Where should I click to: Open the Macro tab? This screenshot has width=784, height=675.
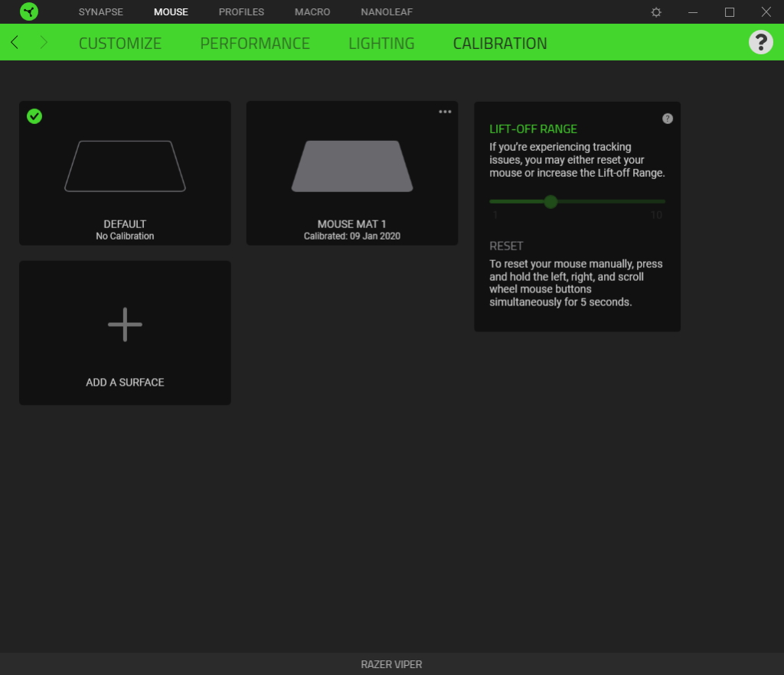point(312,12)
